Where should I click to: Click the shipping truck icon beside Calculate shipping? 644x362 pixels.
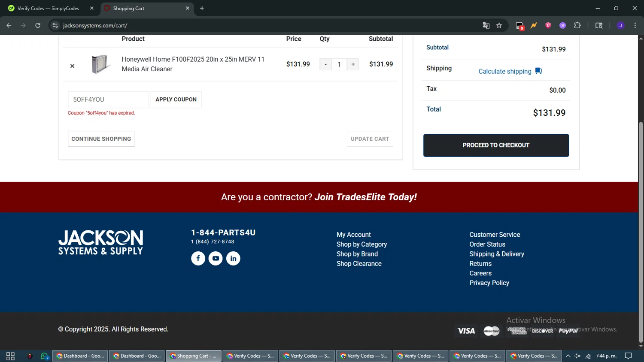click(x=538, y=71)
